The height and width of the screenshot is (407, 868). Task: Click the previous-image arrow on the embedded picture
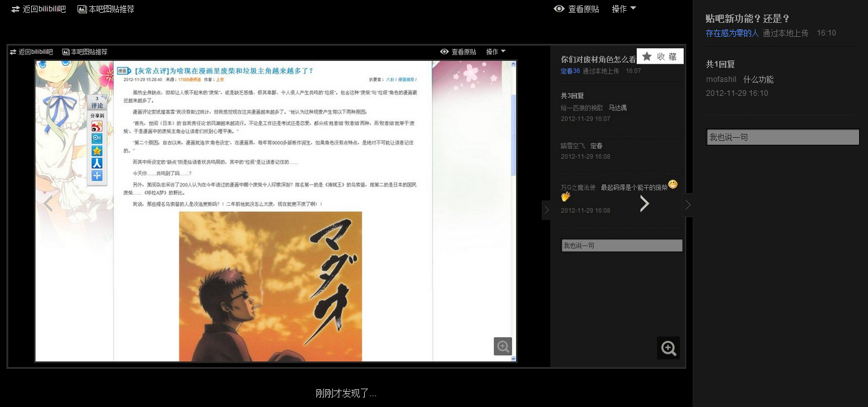pos(48,203)
